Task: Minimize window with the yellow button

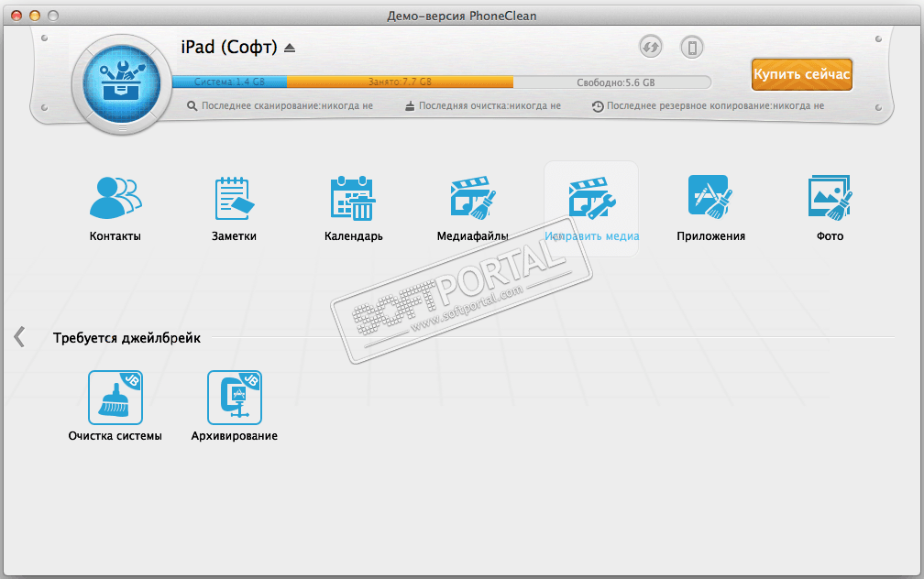Action: pos(35,16)
